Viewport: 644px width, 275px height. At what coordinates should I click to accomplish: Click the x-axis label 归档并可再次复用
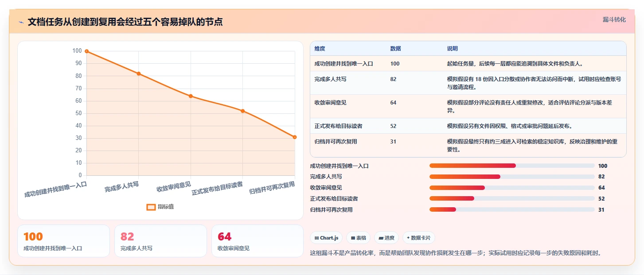(x=272, y=188)
